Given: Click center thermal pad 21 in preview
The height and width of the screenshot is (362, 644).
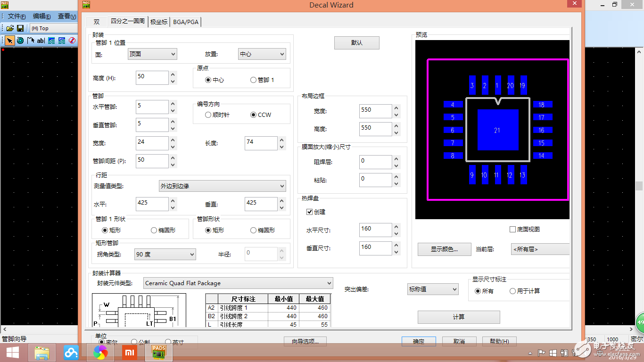Looking at the screenshot, I should (x=497, y=130).
